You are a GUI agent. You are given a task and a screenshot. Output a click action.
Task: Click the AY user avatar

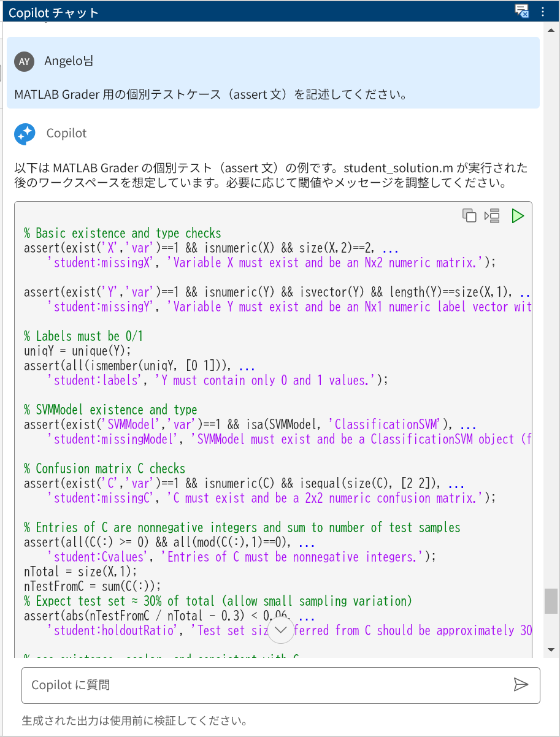[25, 61]
